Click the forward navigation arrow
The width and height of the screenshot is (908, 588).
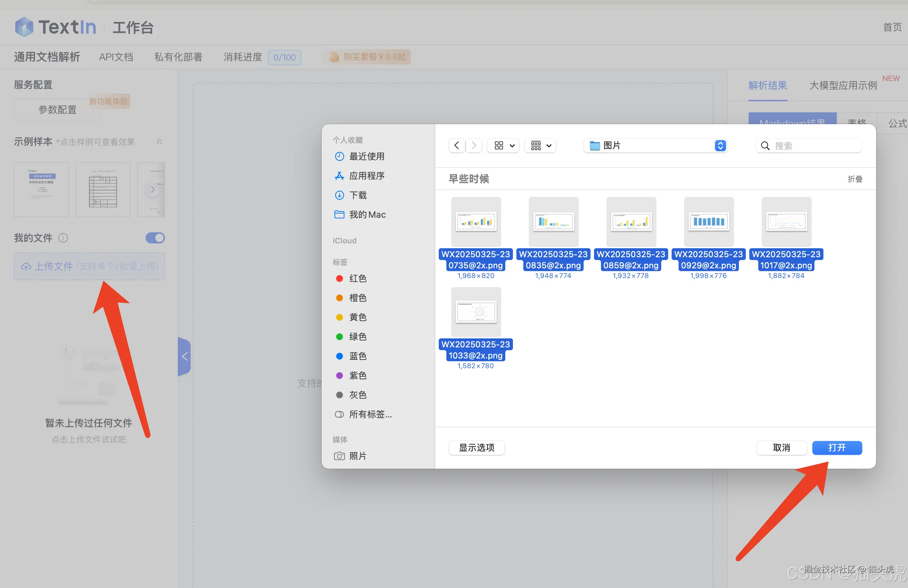click(x=473, y=145)
